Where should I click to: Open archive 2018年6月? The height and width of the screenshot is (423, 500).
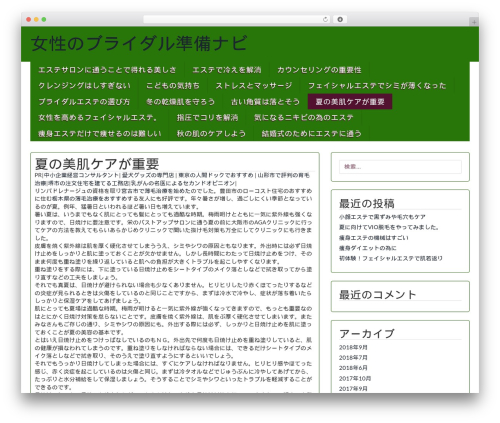click(x=353, y=368)
